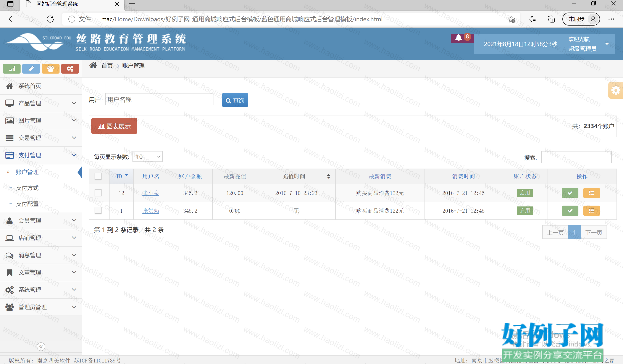The height and width of the screenshot is (364, 623).
Task: Focus the 用户名称 input field
Action: [159, 99]
